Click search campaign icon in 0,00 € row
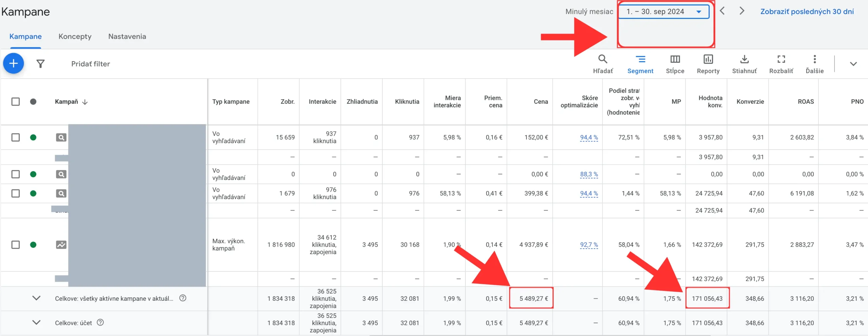 [61, 174]
